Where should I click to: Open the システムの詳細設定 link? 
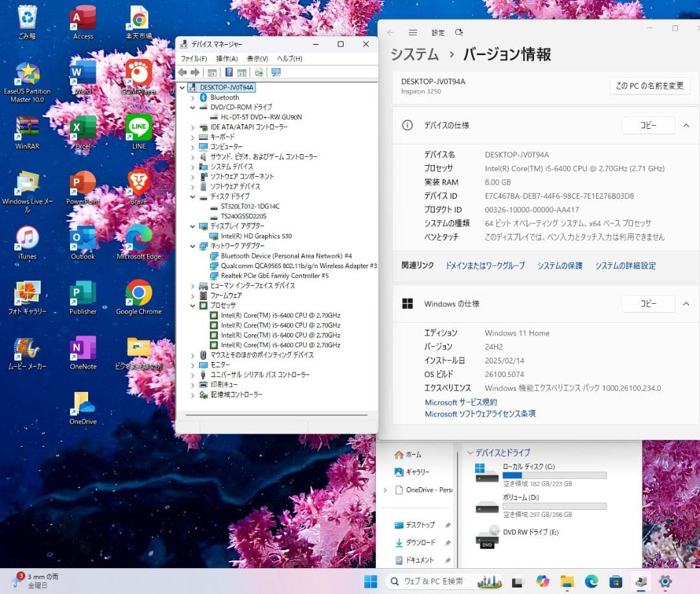coord(625,266)
